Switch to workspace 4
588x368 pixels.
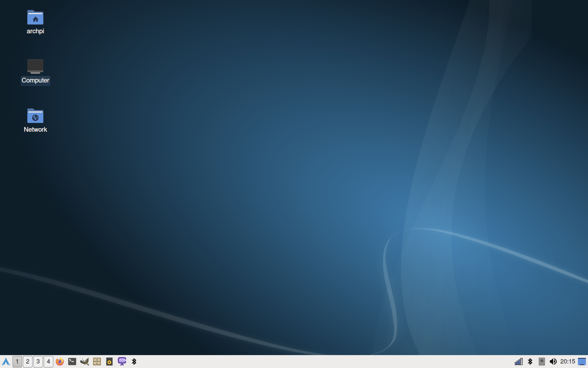(49, 361)
